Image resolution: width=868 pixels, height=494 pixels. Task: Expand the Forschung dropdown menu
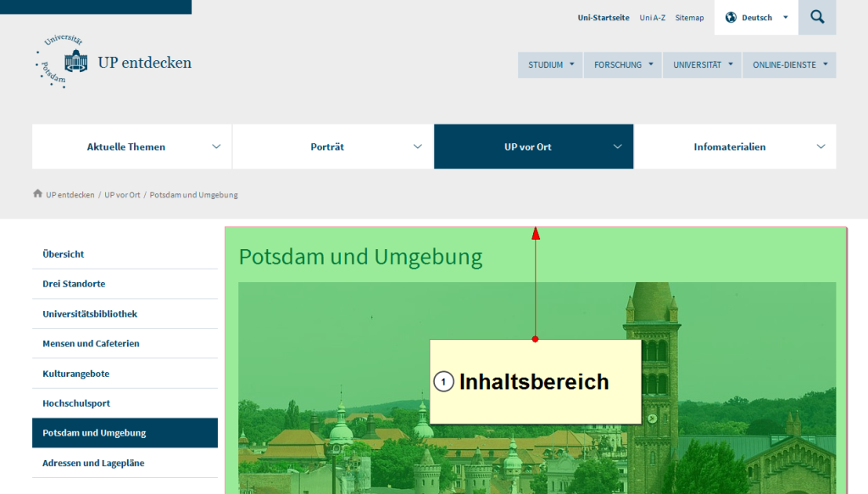[623, 65]
